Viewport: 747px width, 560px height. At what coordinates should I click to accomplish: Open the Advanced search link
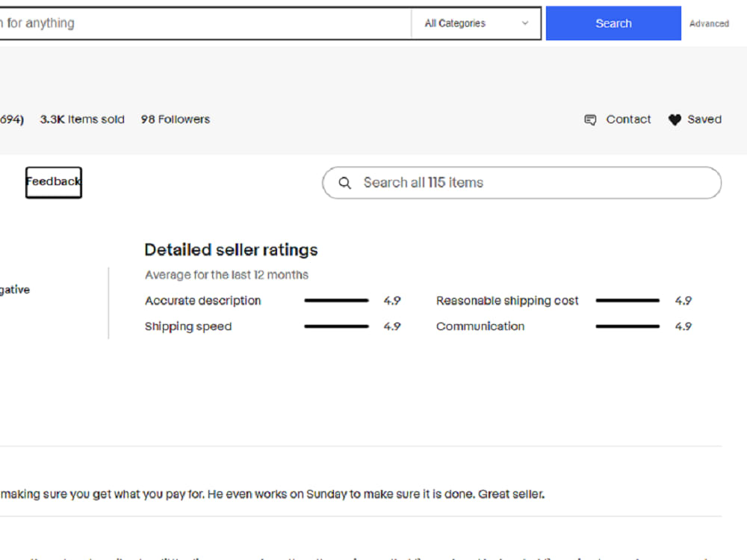pyautogui.click(x=709, y=24)
